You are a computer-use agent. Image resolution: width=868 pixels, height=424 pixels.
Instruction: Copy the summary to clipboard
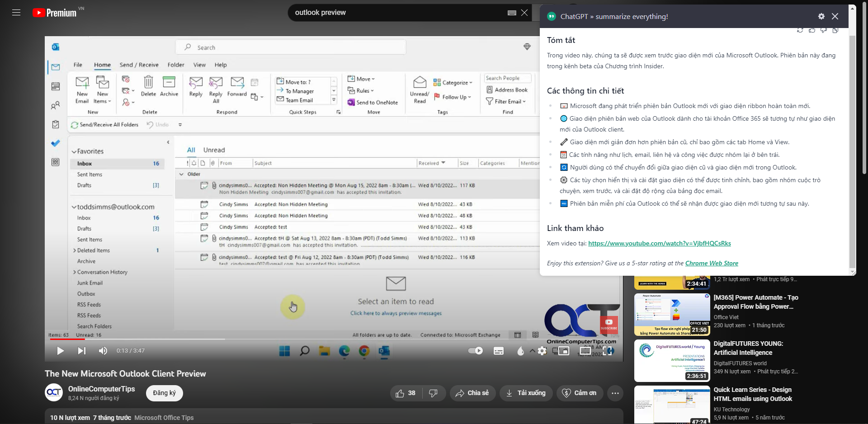[835, 30]
